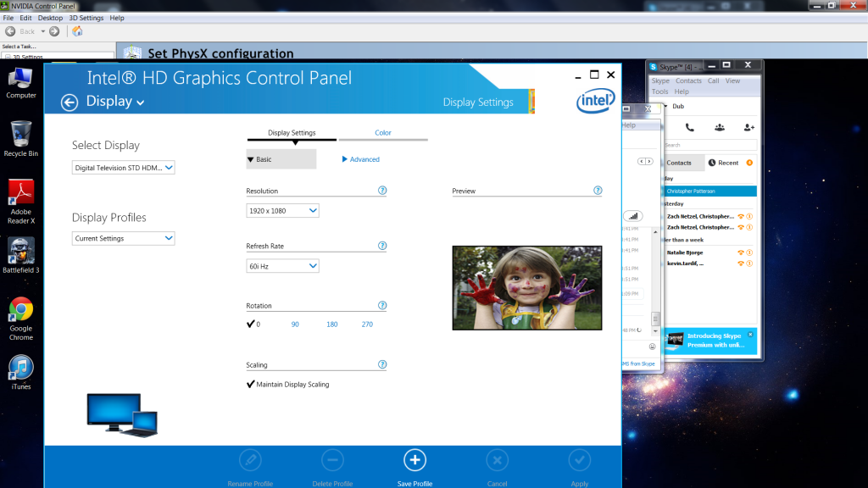
Task: Open help for Resolution
Action: [x=382, y=191]
